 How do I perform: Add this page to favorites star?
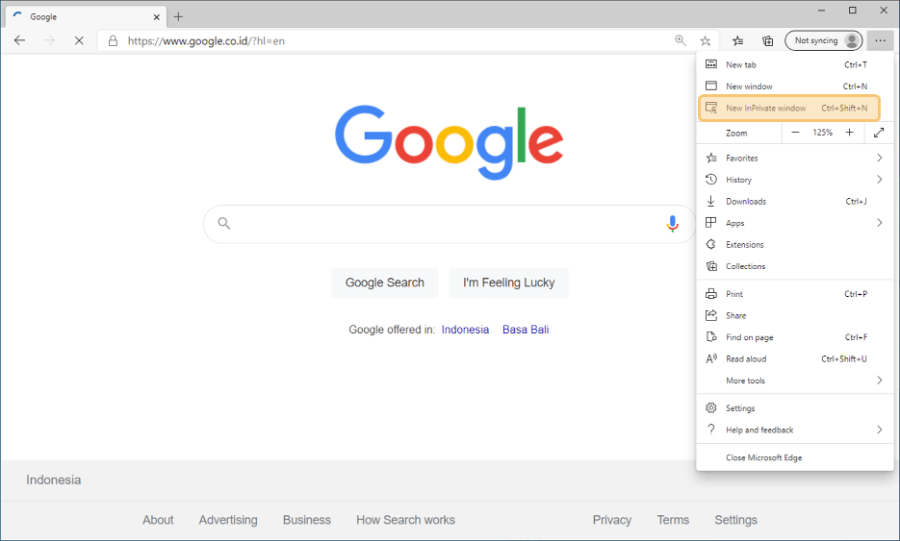705,41
